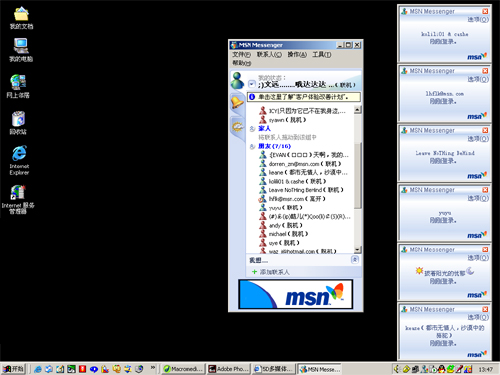Image resolution: width=500 pixels, height=375 pixels.
Task: Switch to the Macromedia taskbar button
Action: point(183,369)
